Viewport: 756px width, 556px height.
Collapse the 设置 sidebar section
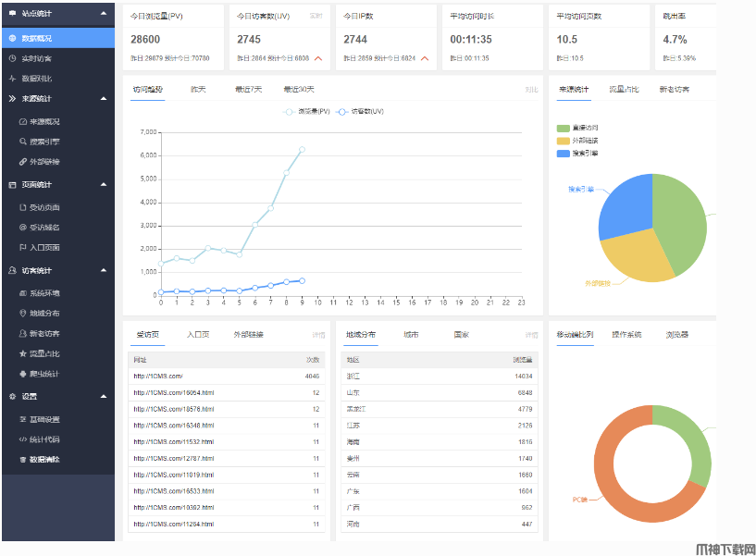point(105,395)
